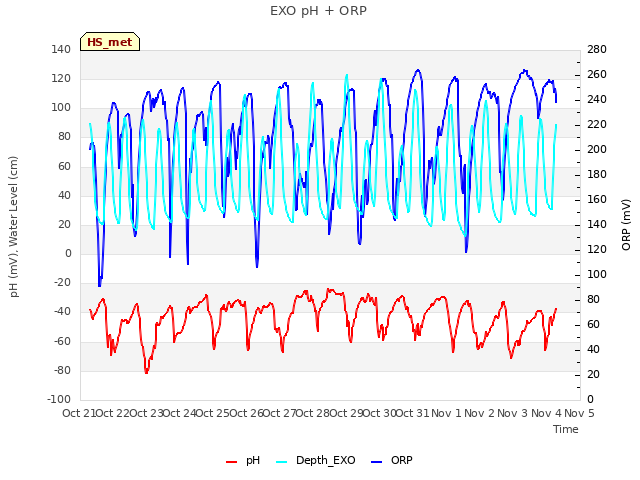Click the Oct 21 x-axis tick label

[79, 413]
